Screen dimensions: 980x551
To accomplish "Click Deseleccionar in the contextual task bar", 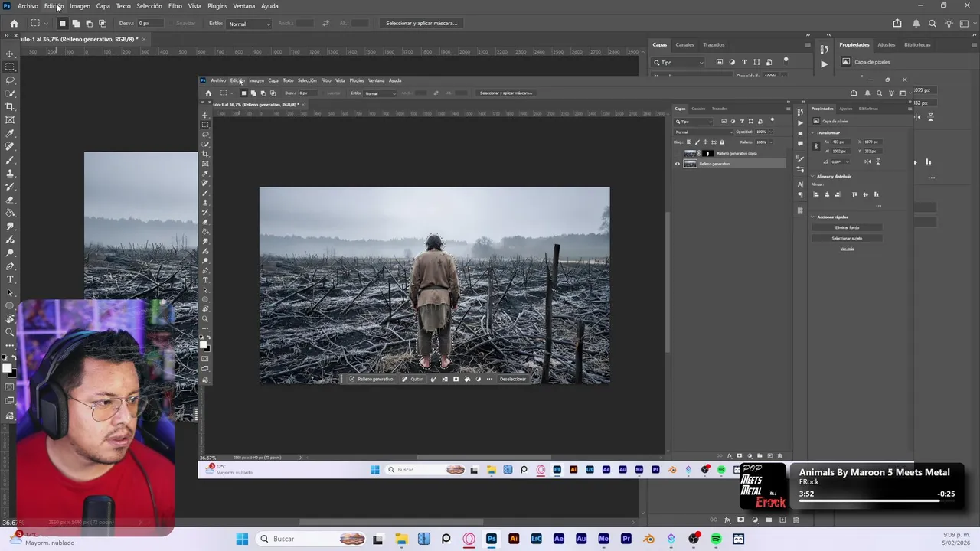I will coord(513,379).
